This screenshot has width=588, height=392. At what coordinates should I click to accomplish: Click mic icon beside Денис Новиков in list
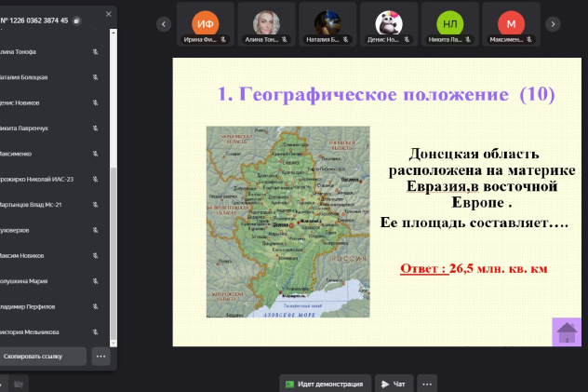pyautogui.click(x=95, y=102)
